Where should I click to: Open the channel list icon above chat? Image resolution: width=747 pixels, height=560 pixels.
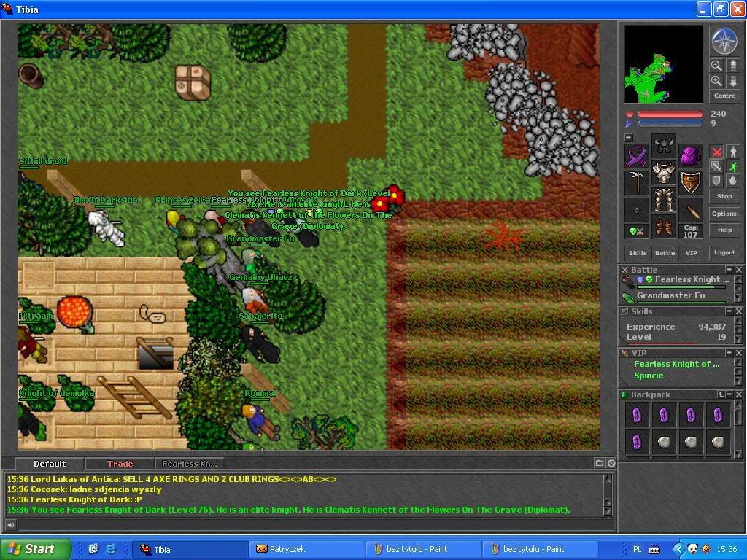click(x=600, y=463)
